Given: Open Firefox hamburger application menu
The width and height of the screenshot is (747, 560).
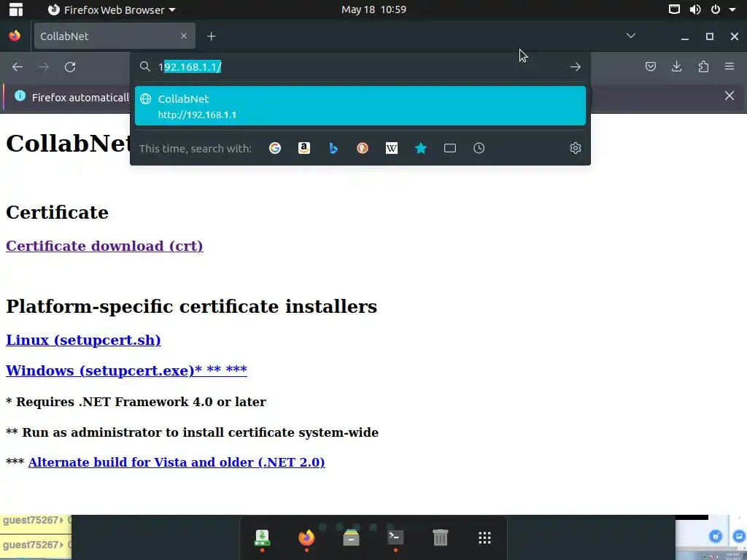Looking at the screenshot, I should (x=729, y=66).
